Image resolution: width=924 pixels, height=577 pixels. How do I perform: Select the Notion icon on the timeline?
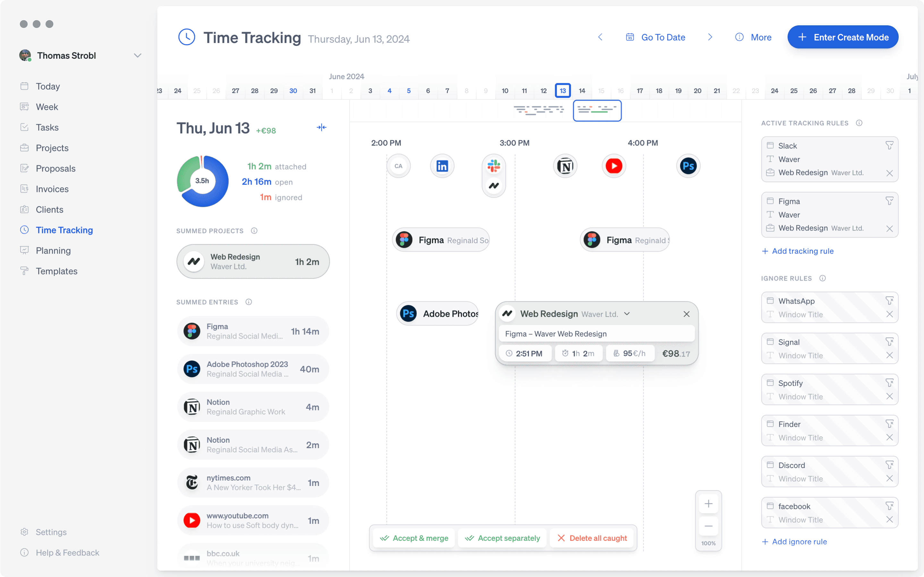point(565,166)
